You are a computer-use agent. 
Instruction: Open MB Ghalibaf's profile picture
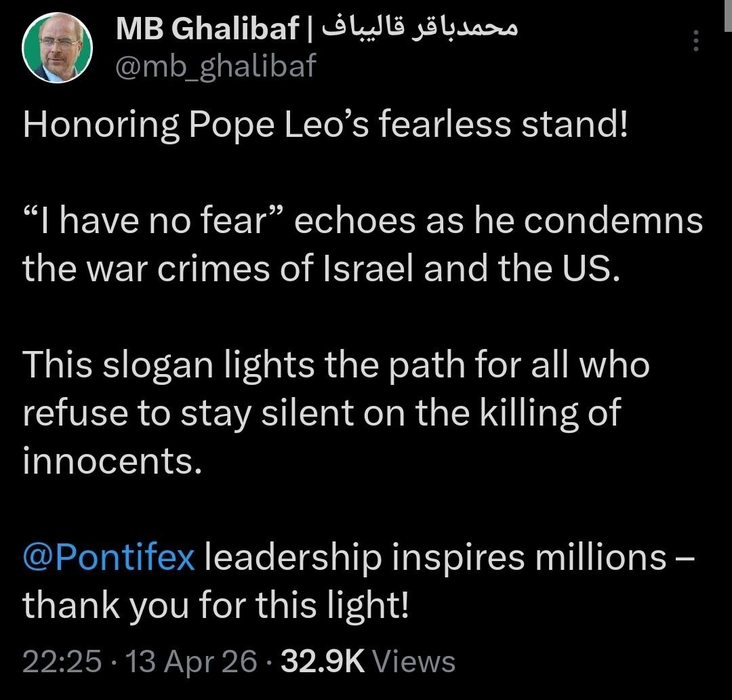[57, 49]
